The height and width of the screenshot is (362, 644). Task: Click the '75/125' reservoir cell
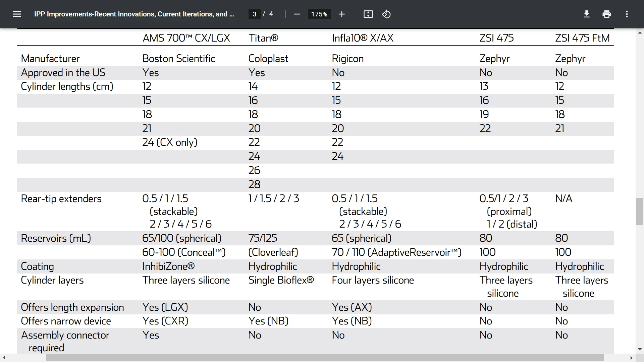[x=263, y=238]
